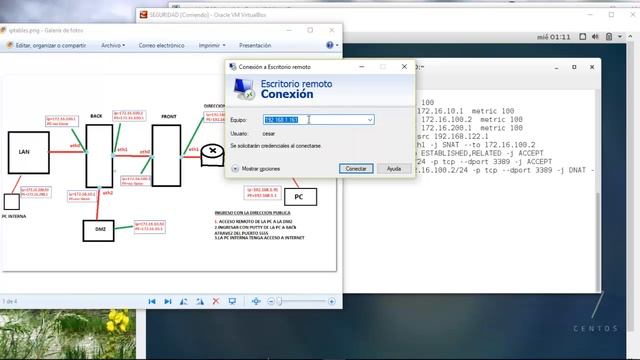Click terminal text 'SNAT --to 172.16.100.2'
640x360 pixels.
pos(493,144)
